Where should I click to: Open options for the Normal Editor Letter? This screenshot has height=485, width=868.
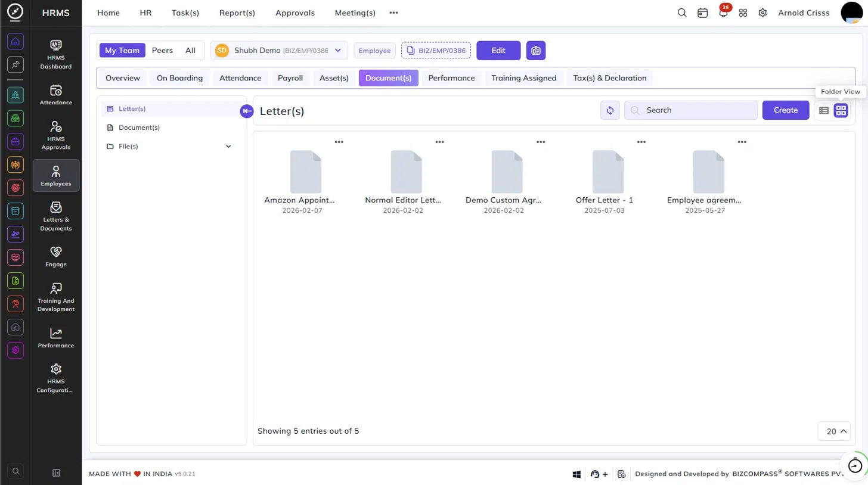pyautogui.click(x=439, y=142)
